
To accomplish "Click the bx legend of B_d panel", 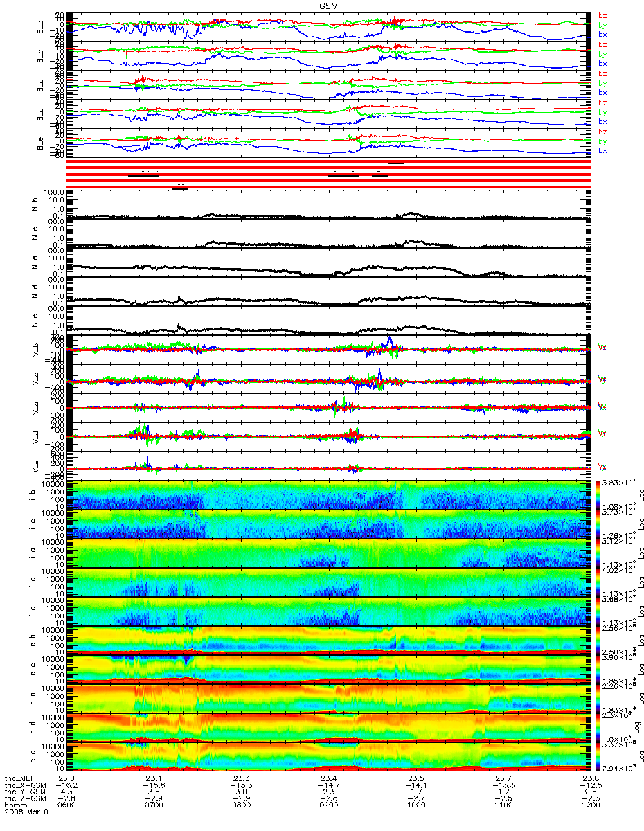I will (602, 121).
